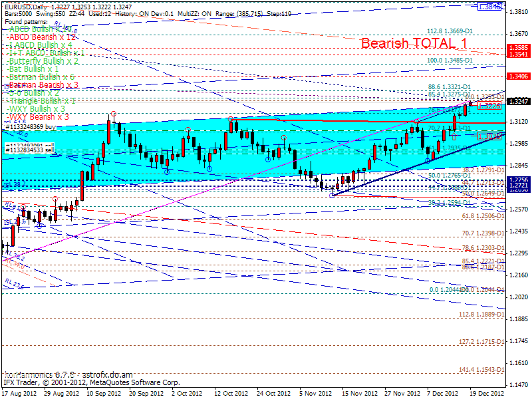The image size is (532, 399).
Task: Click the black current price tag 1.3247
Action: pyautogui.click(x=517, y=101)
